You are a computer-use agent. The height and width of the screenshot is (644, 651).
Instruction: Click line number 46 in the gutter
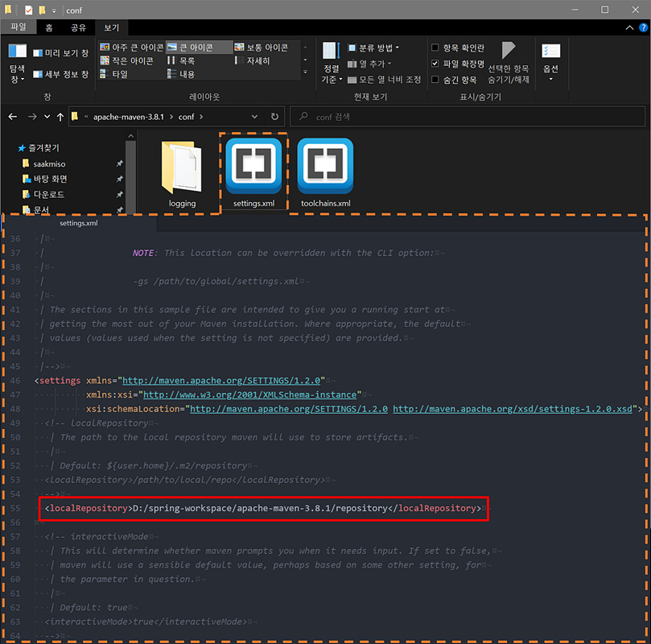pyautogui.click(x=15, y=380)
